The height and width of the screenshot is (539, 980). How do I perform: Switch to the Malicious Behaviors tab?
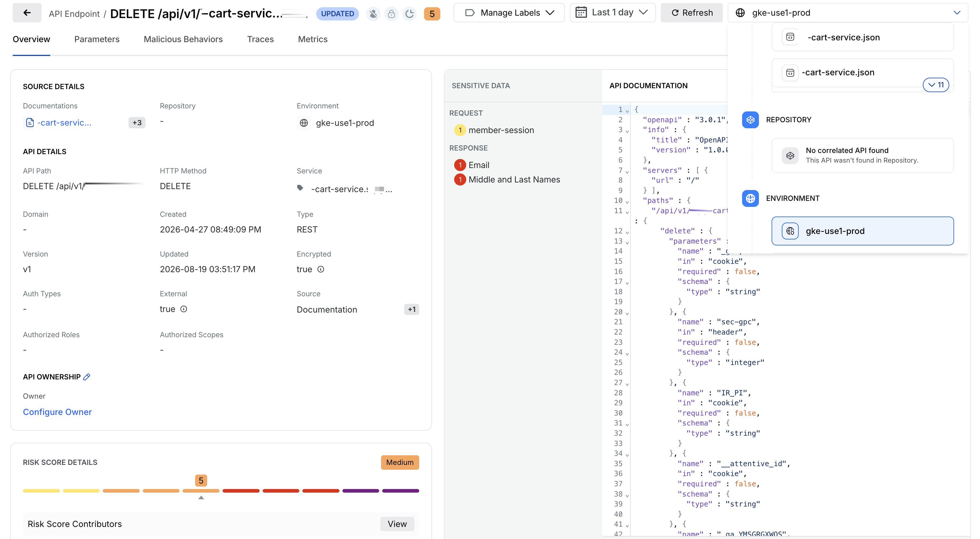tap(183, 39)
